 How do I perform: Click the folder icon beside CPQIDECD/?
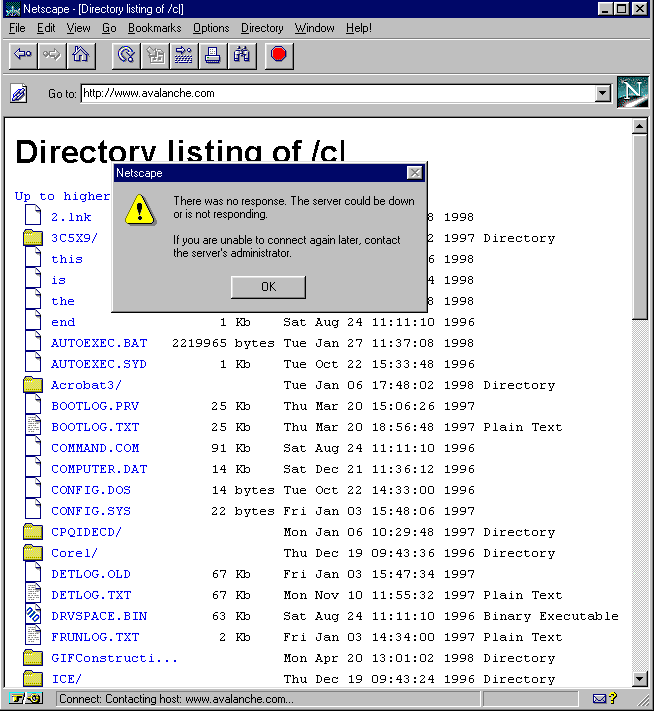[x=33, y=531]
